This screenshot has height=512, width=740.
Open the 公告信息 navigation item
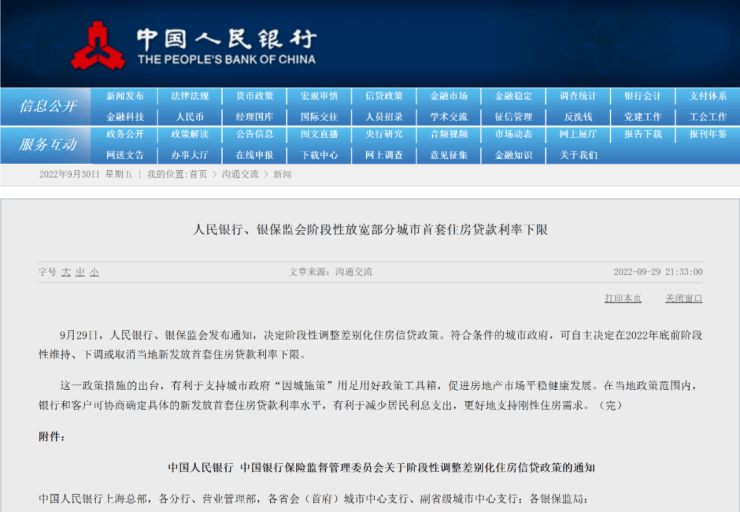click(x=254, y=134)
